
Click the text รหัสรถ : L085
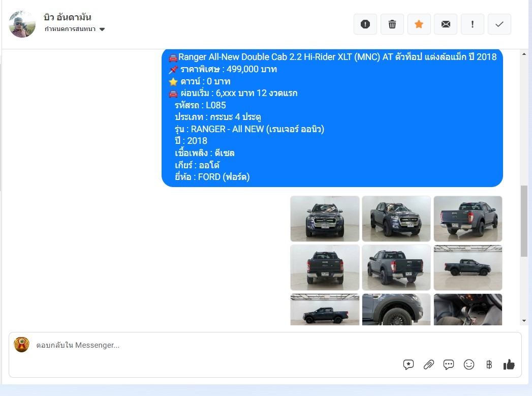[x=200, y=105]
